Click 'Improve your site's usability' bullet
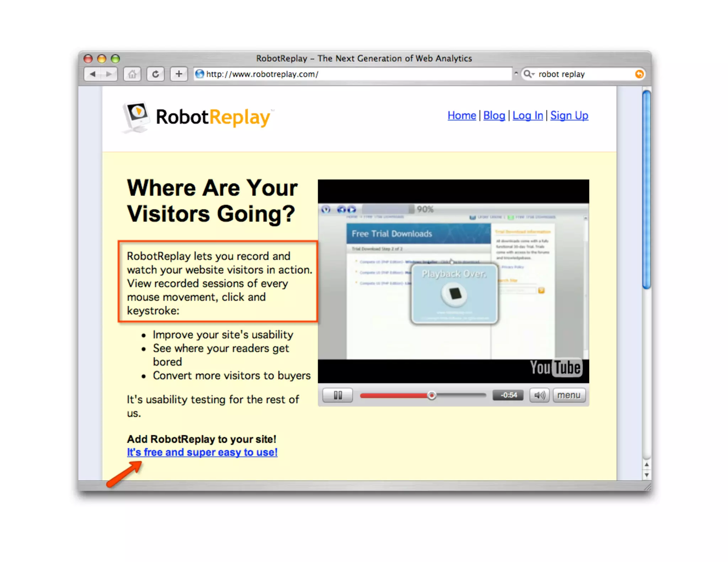 coord(223,335)
